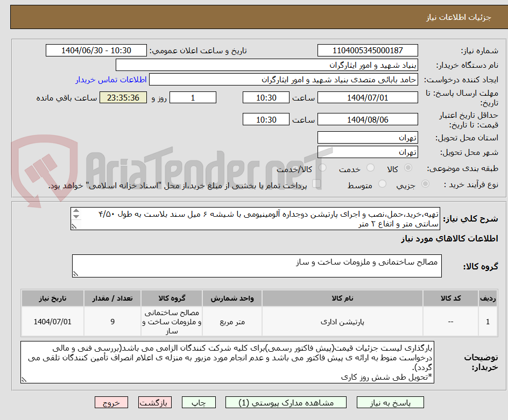Click the واحد شمارش column header
Image resolution: width=508 pixels, height=420 pixels.
pos(232,298)
